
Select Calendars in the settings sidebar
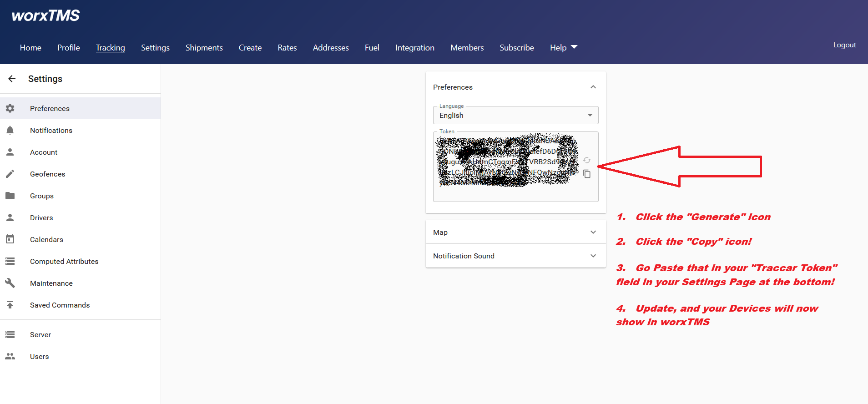point(80,239)
